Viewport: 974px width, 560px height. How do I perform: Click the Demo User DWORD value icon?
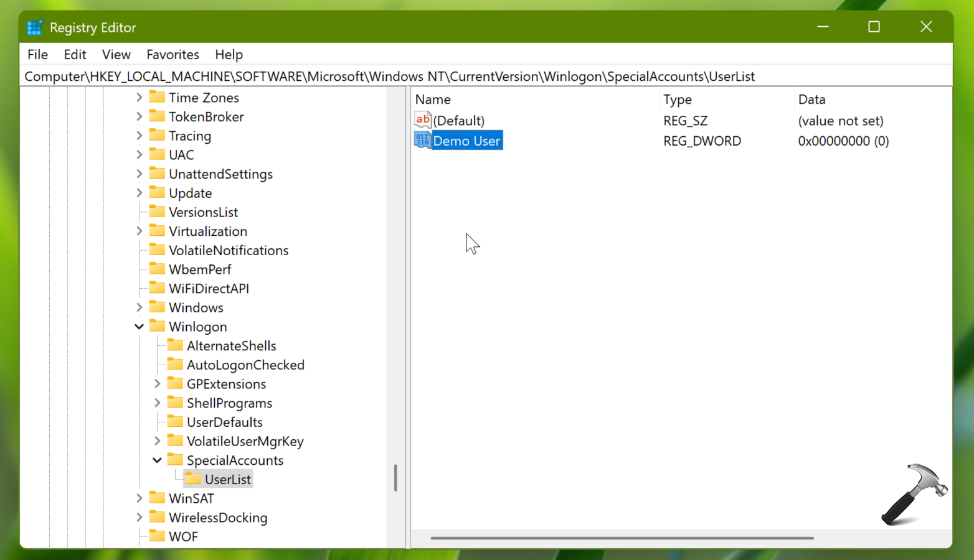422,141
